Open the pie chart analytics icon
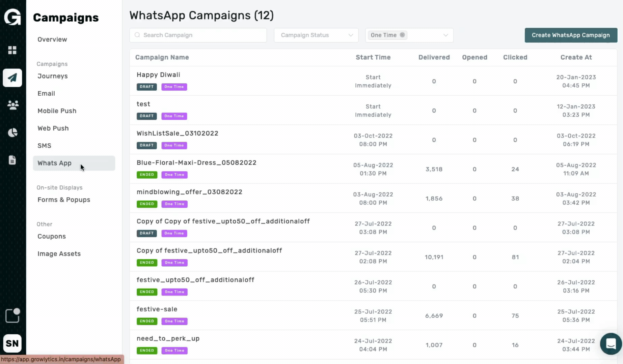 (12, 133)
